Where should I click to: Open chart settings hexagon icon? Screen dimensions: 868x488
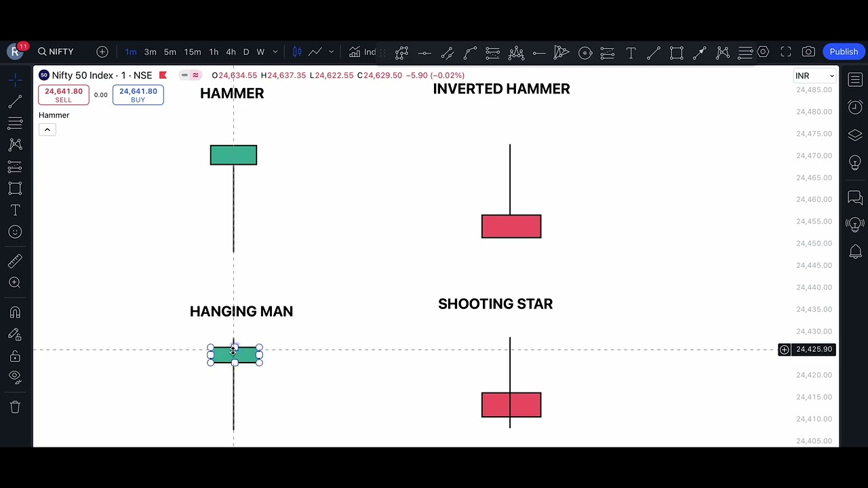coord(763,52)
